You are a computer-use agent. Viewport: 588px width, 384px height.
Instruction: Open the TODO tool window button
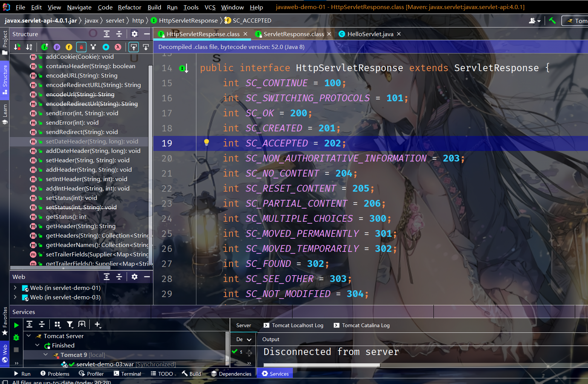pyautogui.click(x=162, y=374)
